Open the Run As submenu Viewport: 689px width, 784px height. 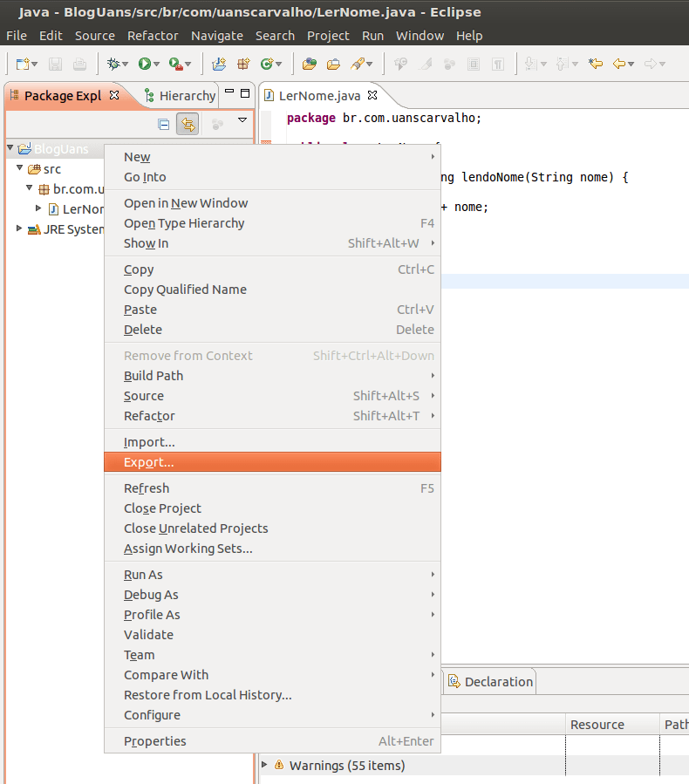[x=272, y=575]
